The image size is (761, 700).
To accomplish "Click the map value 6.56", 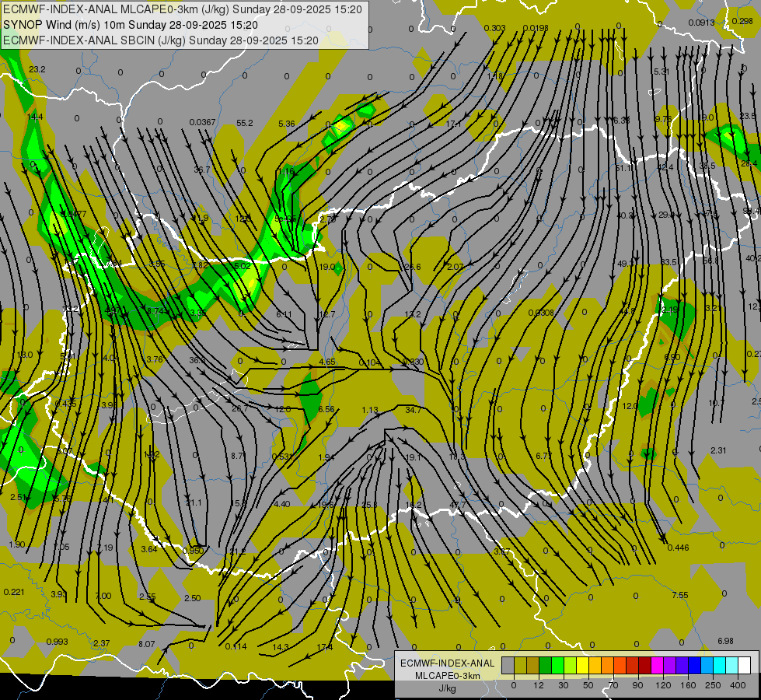I will (326, 409).
